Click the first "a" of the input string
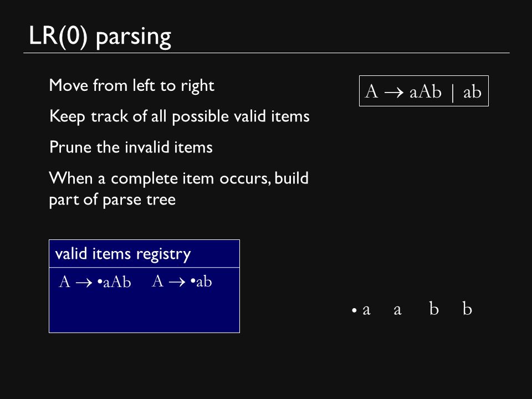Screen dimensions: 532x399 tap(366, 310)
